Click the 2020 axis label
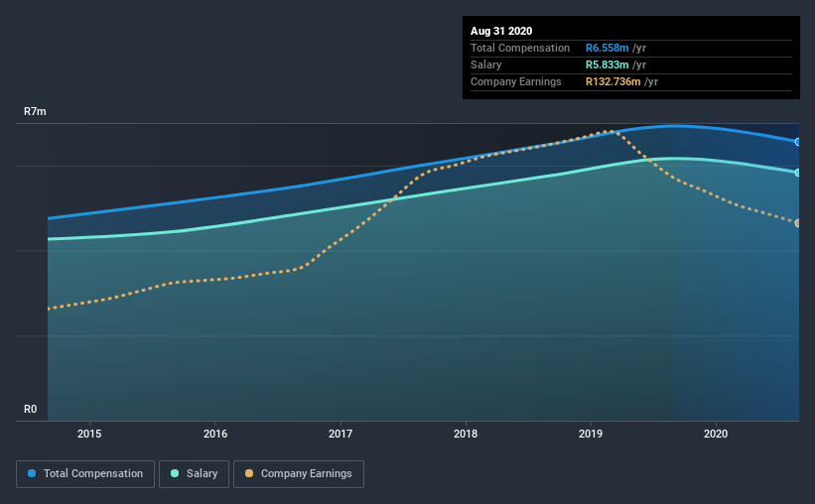Screen dimensions: 815x504 click(716, 434)
